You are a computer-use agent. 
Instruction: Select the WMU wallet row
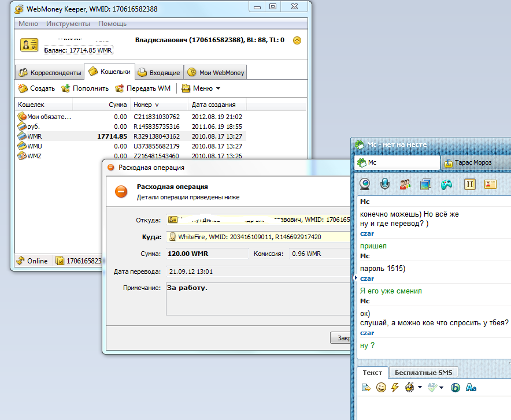(x=131, y=146)
